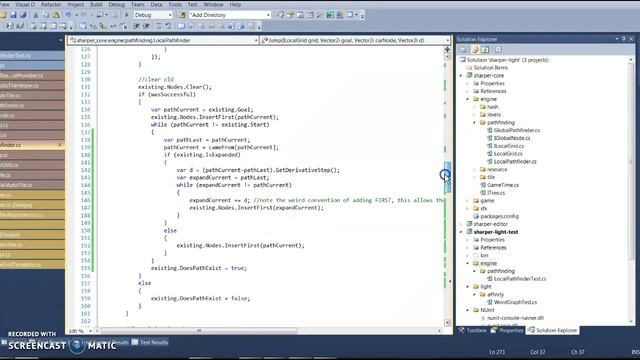Pin the Solution Explorer panel
Viewport: 640px width, 360px height.
click(x=624, y=39)
